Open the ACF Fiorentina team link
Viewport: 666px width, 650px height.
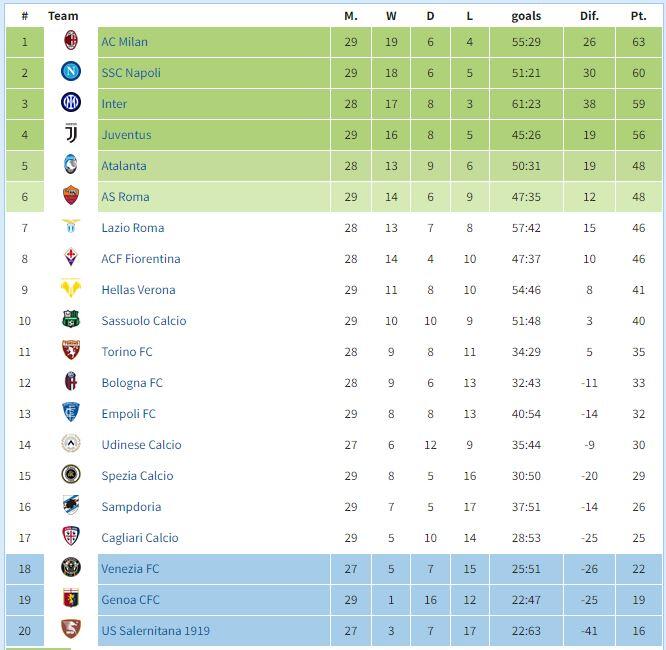pos(140,259)
